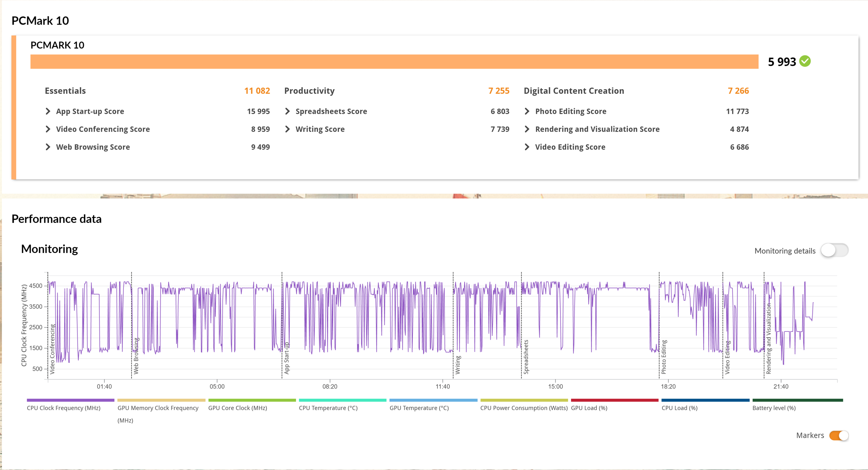Toggle Battery level dark green legend

798,400
